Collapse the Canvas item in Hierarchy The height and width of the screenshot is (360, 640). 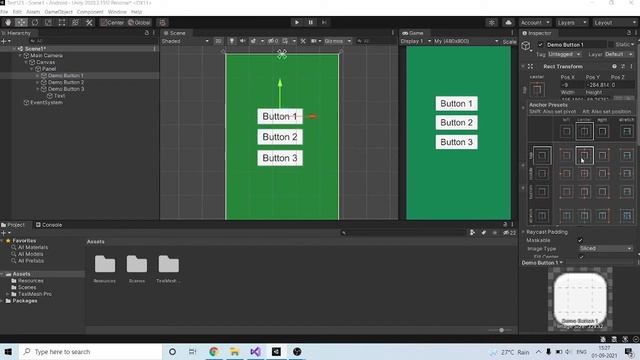point(26,62)
